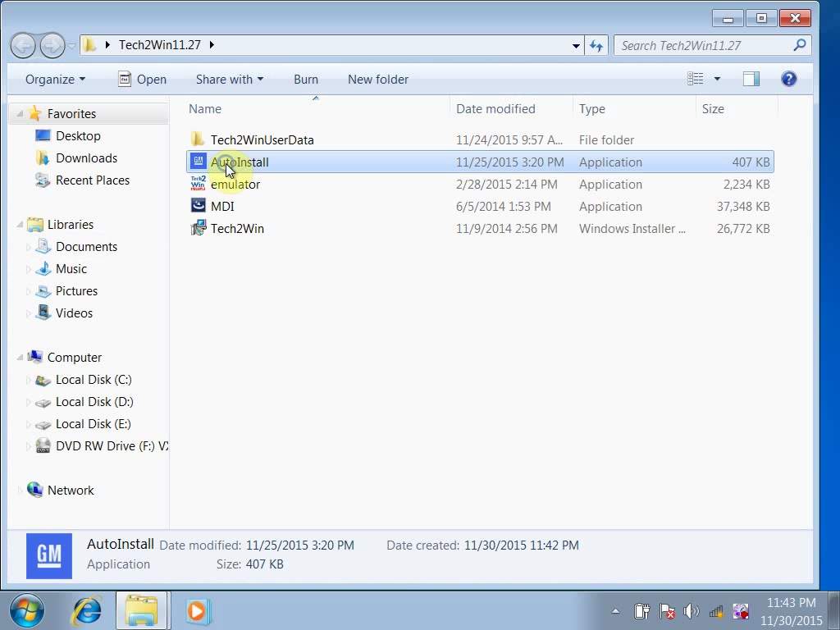This screenshot has height=630, width=840.
Task: Select the Tech2Win installer package icon
Action: coord(199,228)
